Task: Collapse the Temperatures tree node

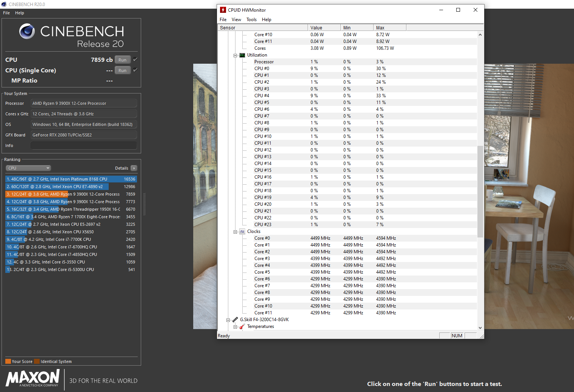Action: (x=235, y=327)
